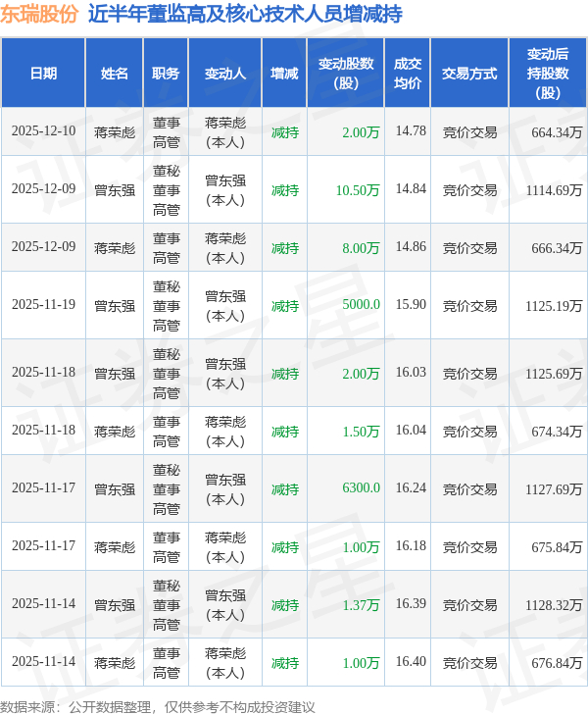Click the 增减 column header
This screenshot has height=716, width=588.
click(284, 73)
